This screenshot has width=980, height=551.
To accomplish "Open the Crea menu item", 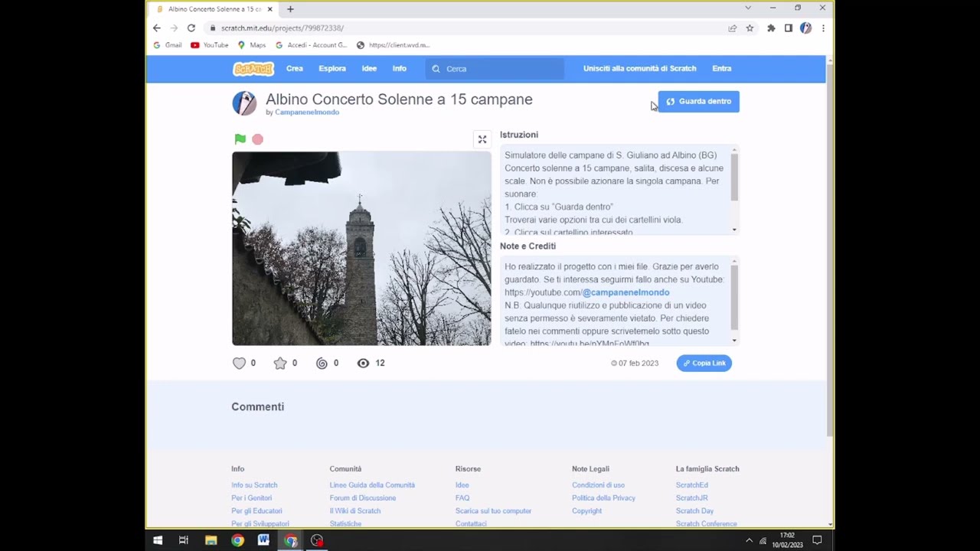I will [295, 69].
